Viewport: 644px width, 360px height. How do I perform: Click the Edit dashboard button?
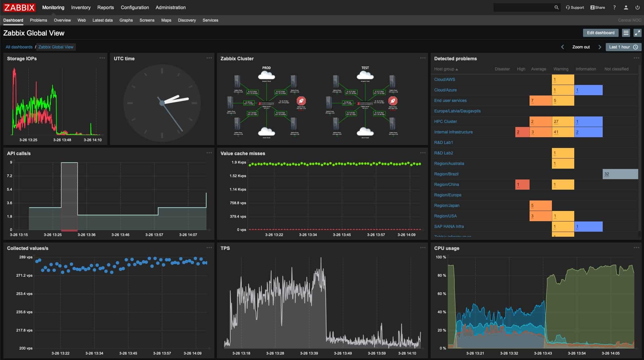(x=601, y=33)
